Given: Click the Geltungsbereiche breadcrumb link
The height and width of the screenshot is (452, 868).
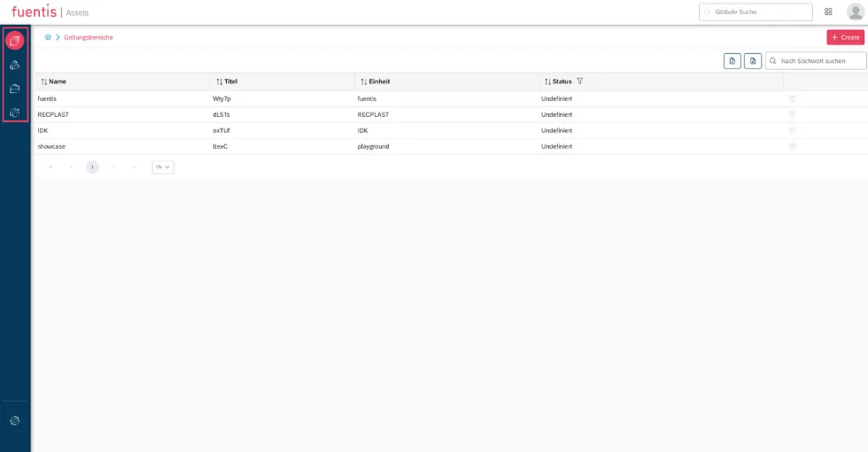Looking at the screenshot, I should click(x=88, y=37).
